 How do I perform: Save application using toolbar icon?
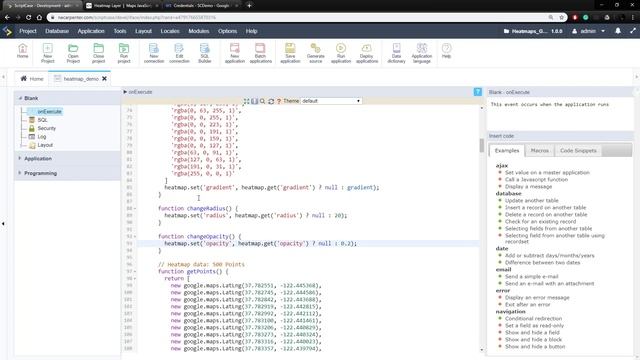pos(290,53)
